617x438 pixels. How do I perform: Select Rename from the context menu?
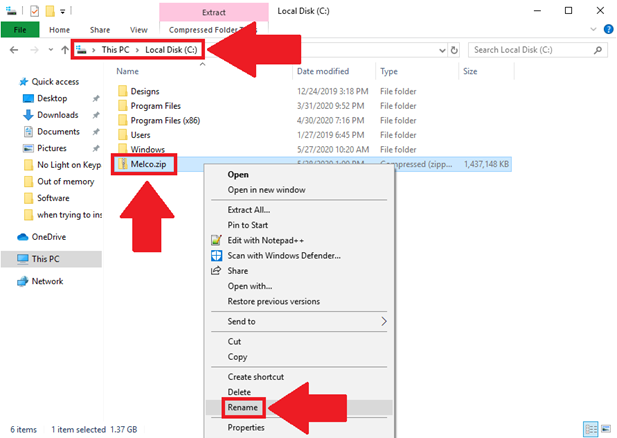tap(243, 407)
